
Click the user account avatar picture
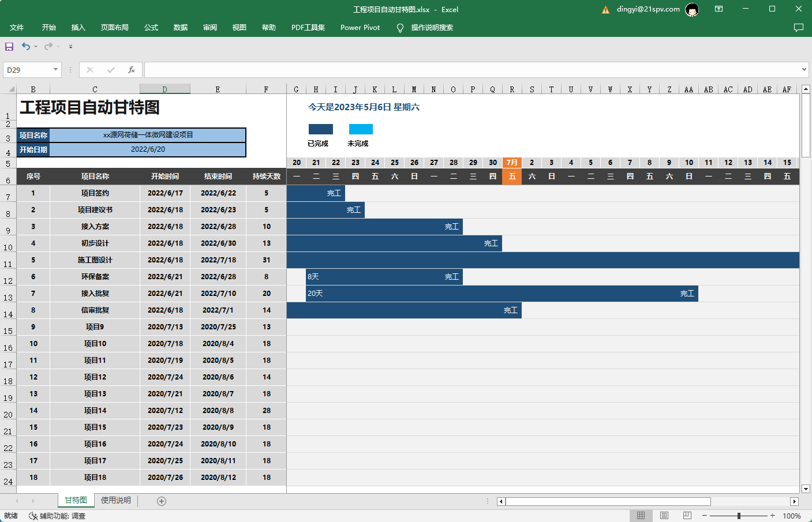pyautogui.click(x=692, y=9)
